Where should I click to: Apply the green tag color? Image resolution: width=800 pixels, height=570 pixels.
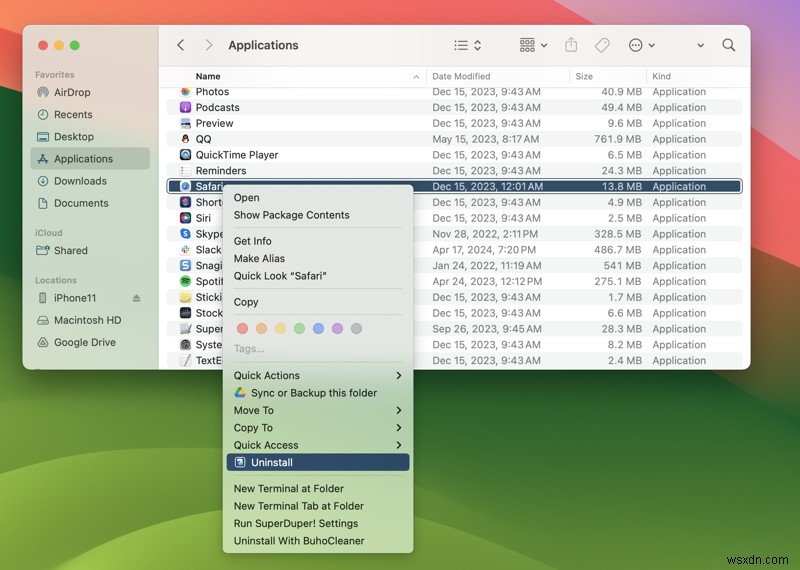click(299, 329)
